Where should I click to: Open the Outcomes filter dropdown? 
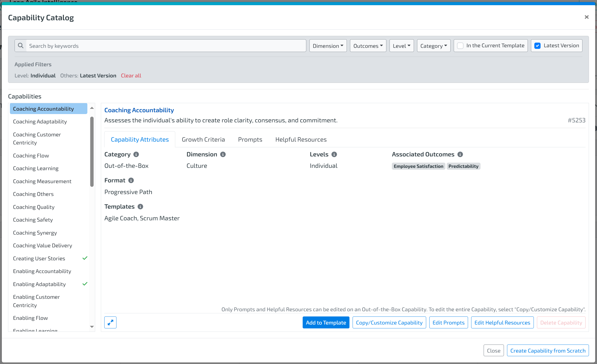pyautogui.click(x=368, y=46)
